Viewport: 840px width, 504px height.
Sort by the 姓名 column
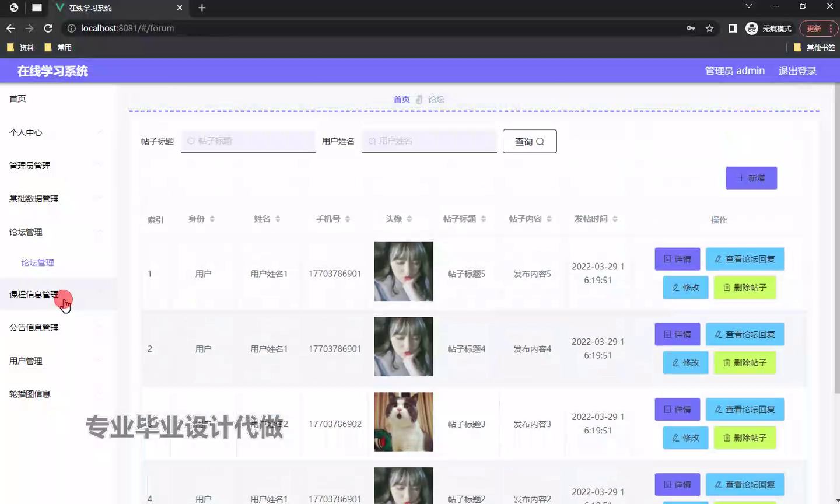pos(278,219)
